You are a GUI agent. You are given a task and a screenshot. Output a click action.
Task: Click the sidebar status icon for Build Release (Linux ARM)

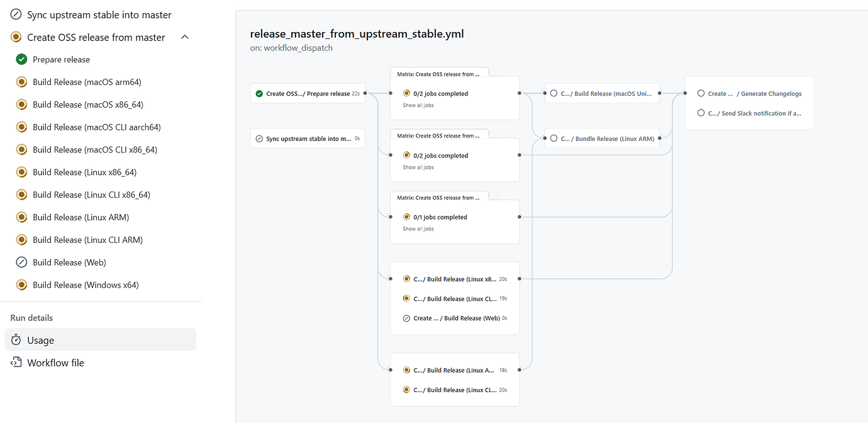(21, 217)
